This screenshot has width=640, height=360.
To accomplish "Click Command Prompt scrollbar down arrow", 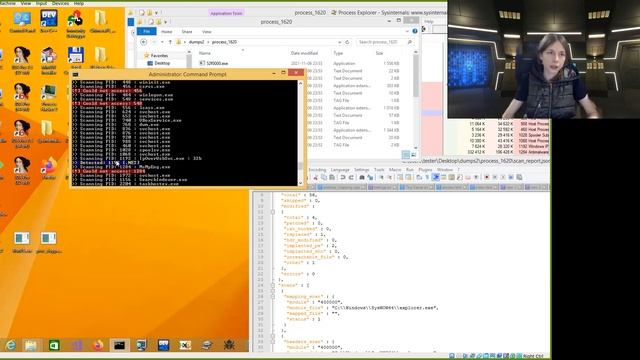I will (x=301, y=183).
